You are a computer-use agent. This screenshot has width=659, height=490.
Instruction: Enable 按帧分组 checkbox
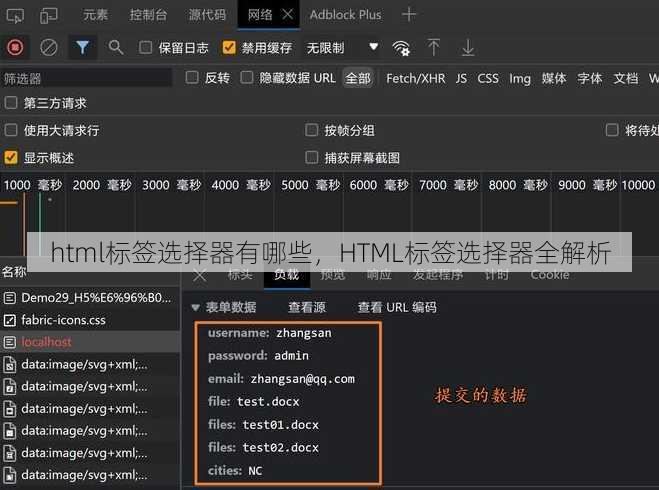tap(311, 130)
